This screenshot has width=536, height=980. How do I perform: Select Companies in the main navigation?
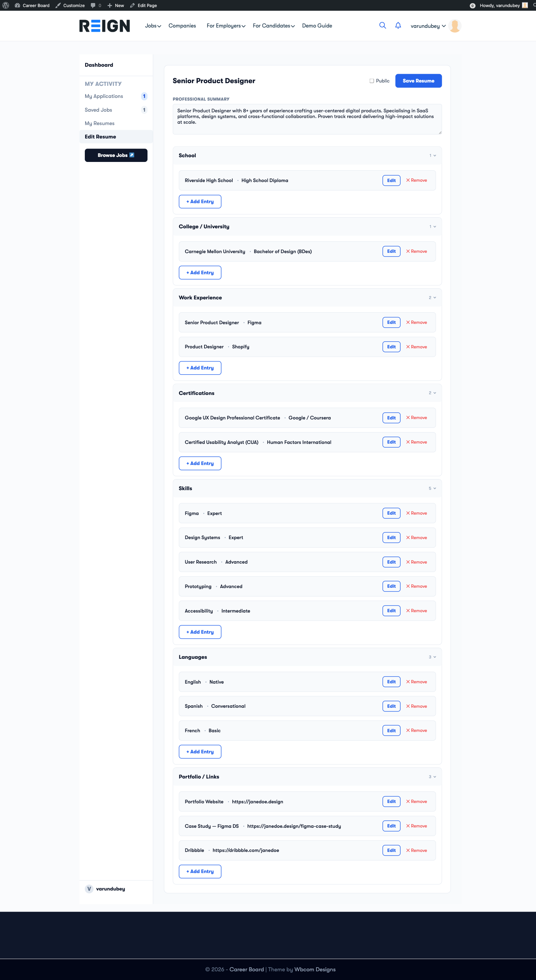[x=182, y=25]
